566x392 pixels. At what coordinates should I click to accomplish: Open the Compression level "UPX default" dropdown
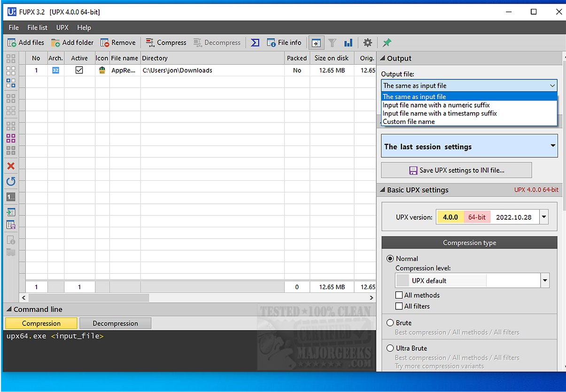(472, 281)
